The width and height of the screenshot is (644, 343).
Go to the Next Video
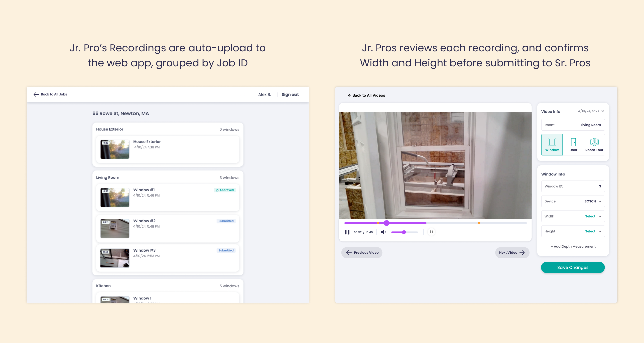point(512,253)
